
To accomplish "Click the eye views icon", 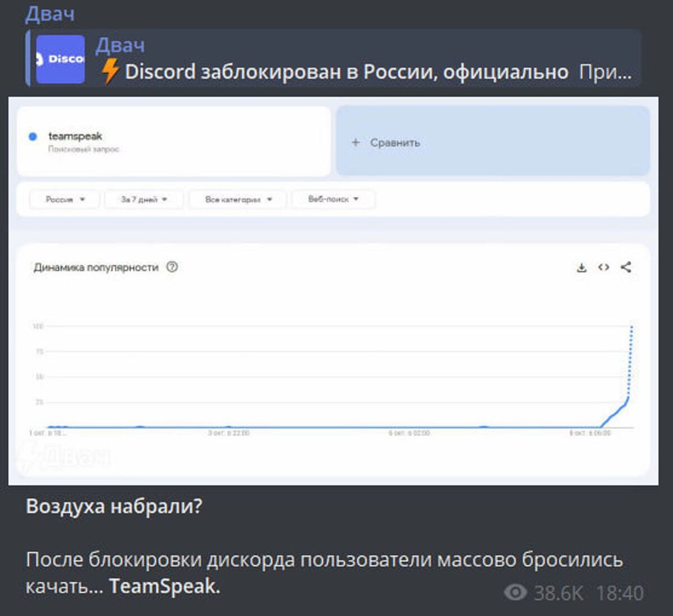I will (515, 592).
